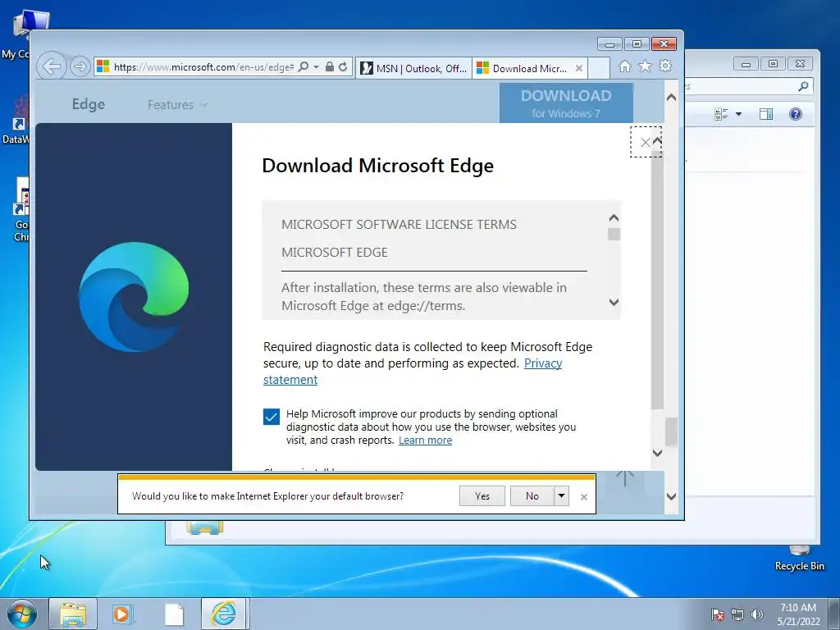
Task: Open the address bar autocomplete dropdown arrow
Action: 316,66
